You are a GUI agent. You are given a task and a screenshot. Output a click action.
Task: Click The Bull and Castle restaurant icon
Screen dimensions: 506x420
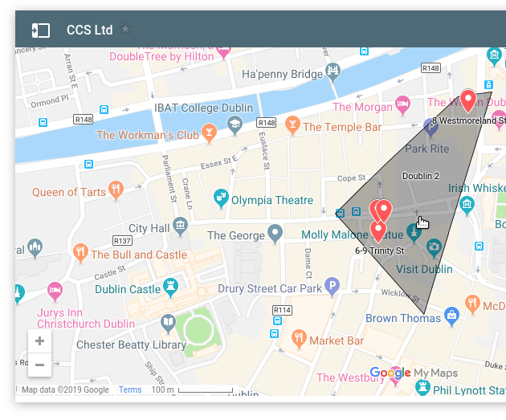[80, 253]
